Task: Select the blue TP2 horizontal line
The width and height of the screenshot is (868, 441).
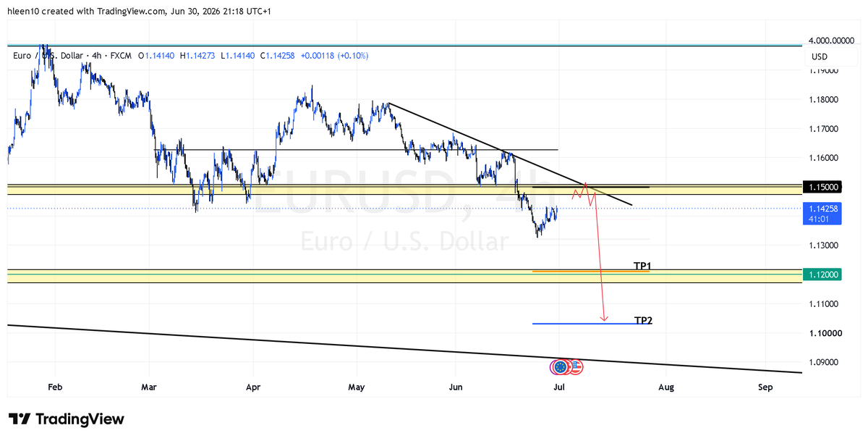Action: (x=591, y=324)
